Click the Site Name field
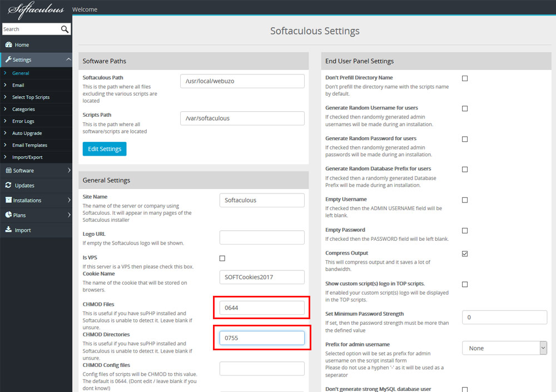This screenshot has height=392, width=556. point(262,200)
